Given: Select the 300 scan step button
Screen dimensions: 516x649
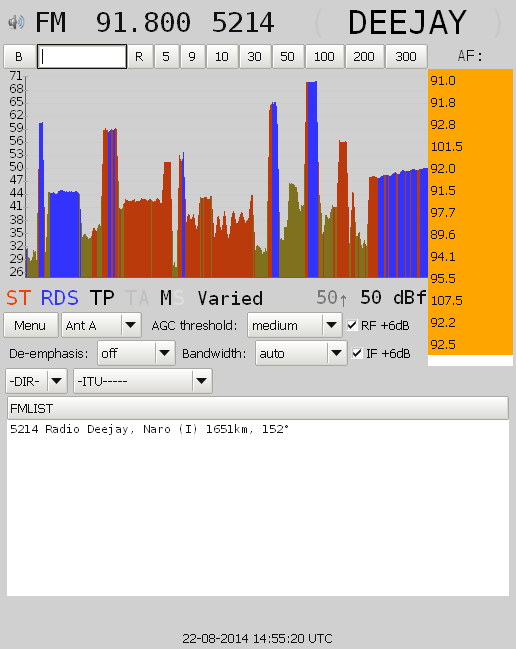Looking at the screenshot, I should pyautogui.click(x=406, y=56).
